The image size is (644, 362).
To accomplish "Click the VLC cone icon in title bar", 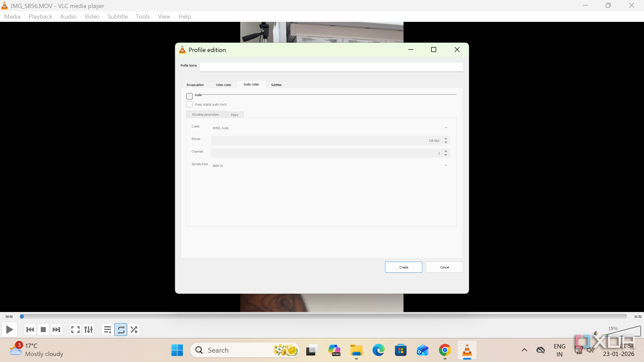I will (x=5, y=6).
